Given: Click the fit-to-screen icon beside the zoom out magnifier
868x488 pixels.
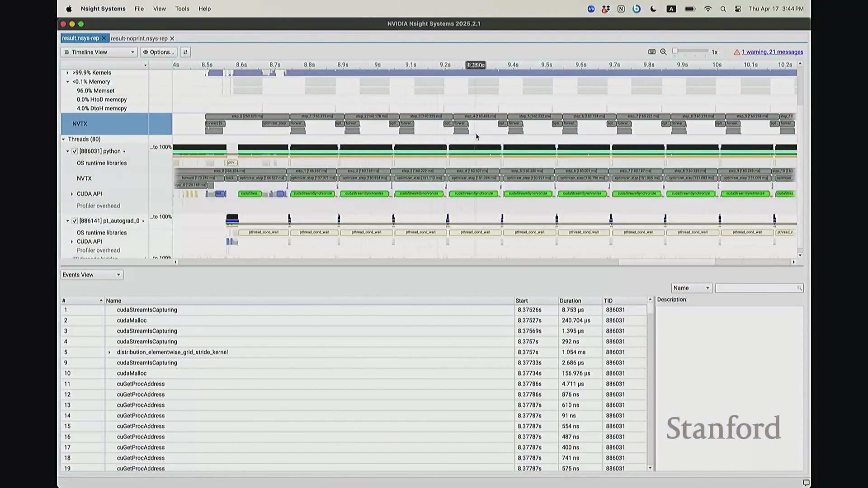Looking at the screenshot, I should 651,52.
